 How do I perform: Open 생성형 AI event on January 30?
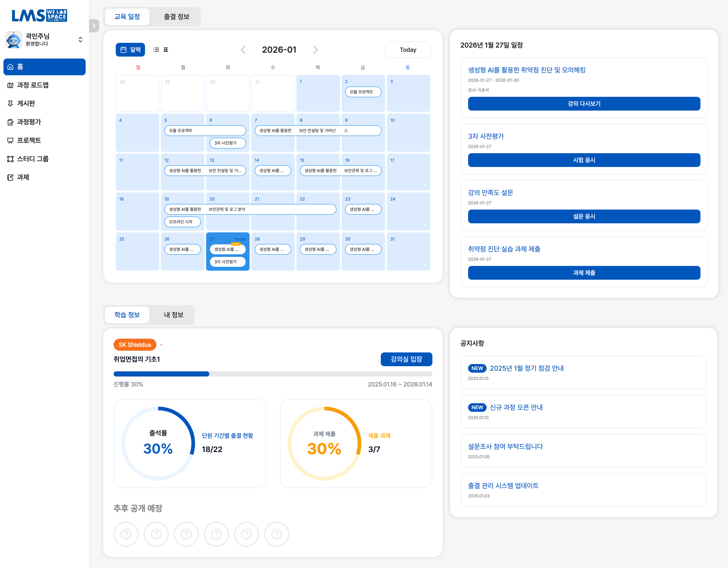point(363,249)
